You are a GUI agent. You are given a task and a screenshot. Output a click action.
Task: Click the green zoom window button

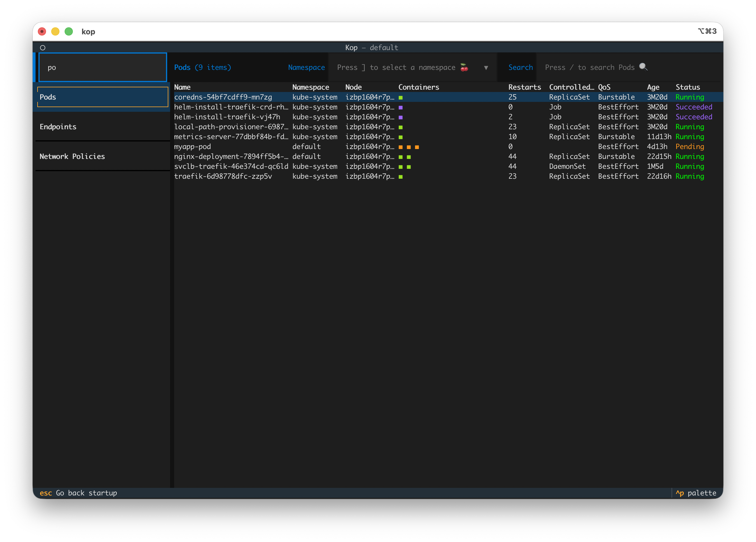pos(69,31)
